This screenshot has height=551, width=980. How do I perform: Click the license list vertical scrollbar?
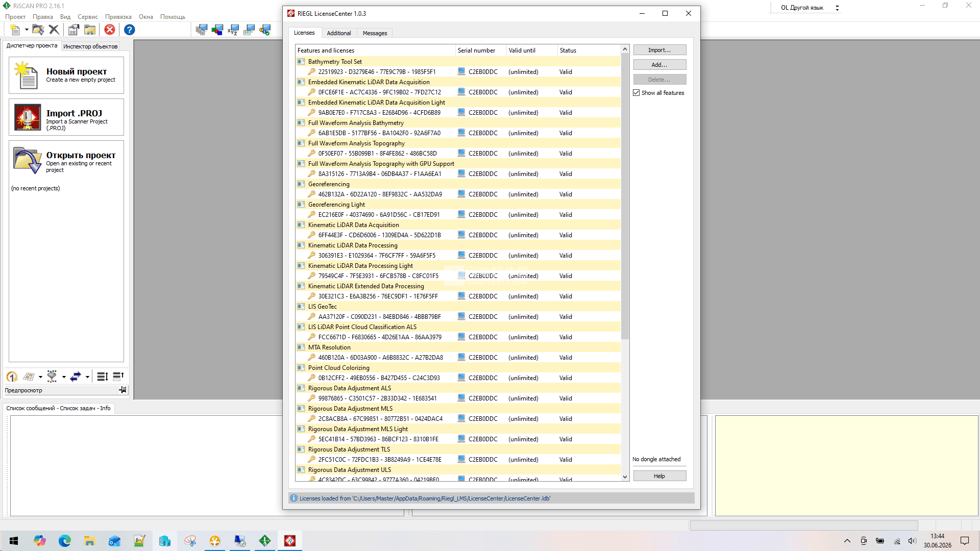click(625, 196)
